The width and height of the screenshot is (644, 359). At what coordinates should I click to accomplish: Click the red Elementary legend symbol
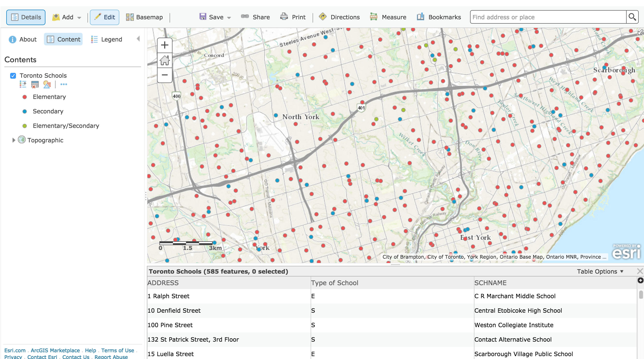coord(24,97)
